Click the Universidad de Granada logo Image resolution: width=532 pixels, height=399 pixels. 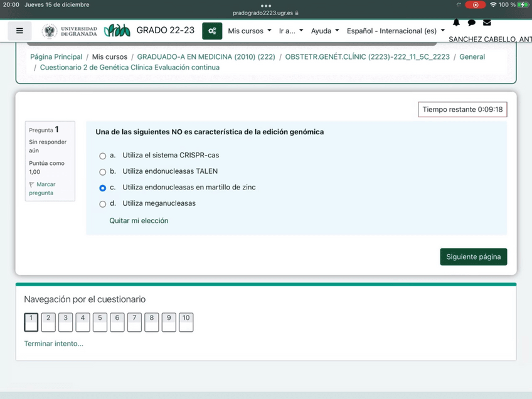click(69, 31)
